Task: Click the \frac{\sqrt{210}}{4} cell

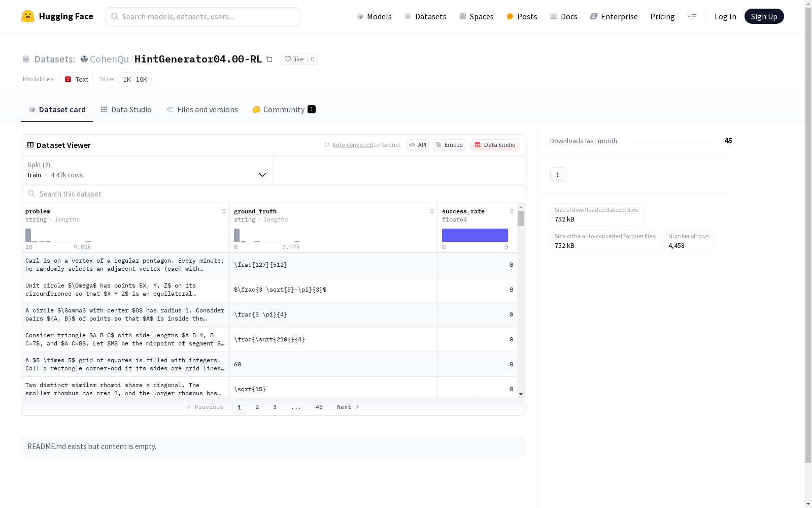Action: pos(333,339)
